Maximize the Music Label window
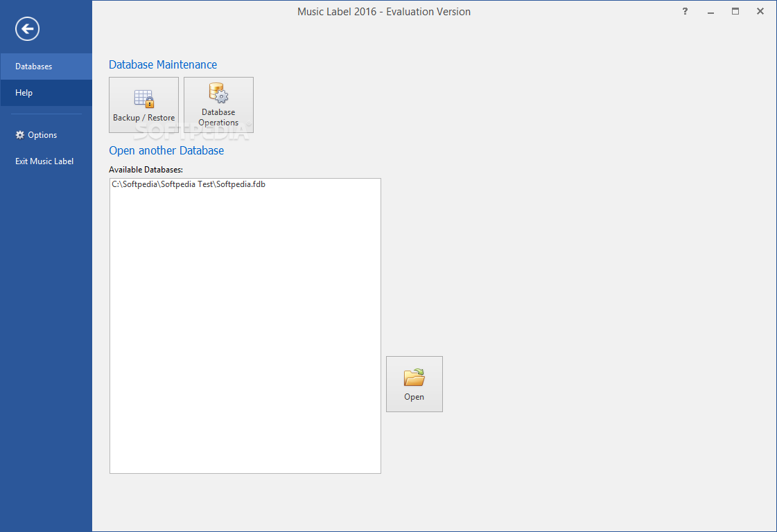Viewport: 777px width, 532px height. coord(735,11)
